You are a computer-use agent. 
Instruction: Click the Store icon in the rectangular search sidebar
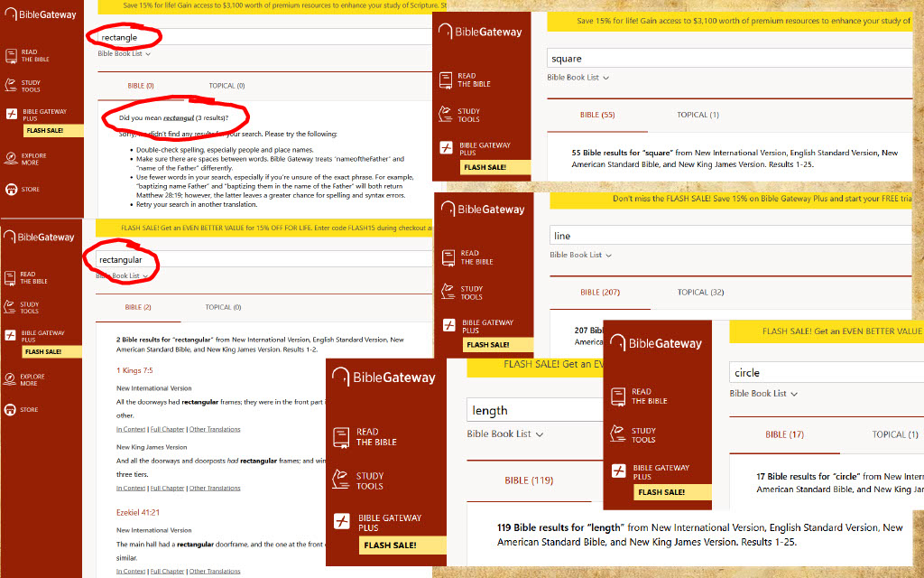pos(10,409)
